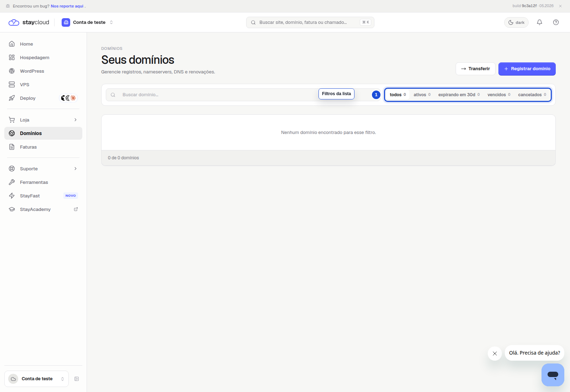The width and height of the screenshot is (570, 392).
Task: Toggle dark mode
Action: [x=516, y=22]
